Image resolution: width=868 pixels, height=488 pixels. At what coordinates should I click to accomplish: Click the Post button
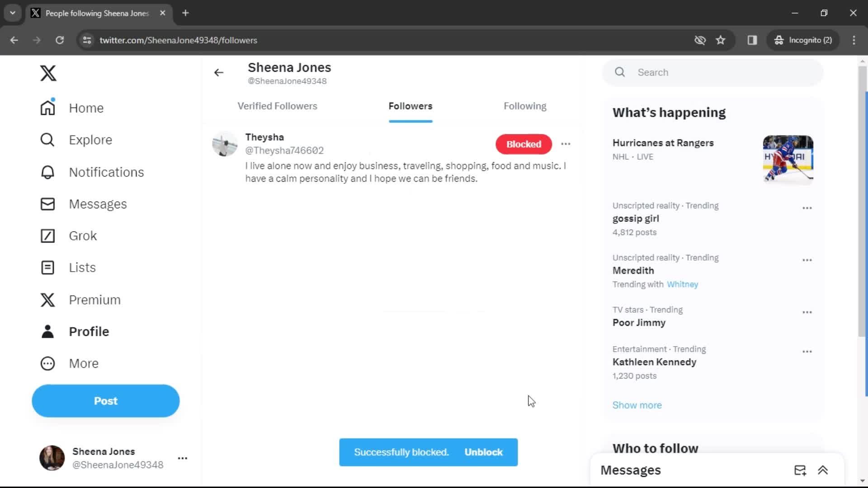(x=105, y=400)
